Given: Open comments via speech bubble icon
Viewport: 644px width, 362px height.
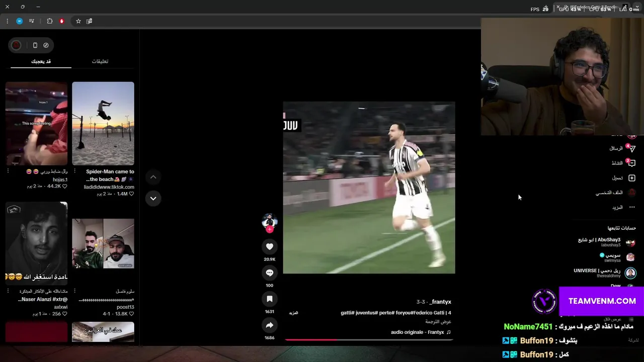Looking at the screenshot, I should (270, 273).
